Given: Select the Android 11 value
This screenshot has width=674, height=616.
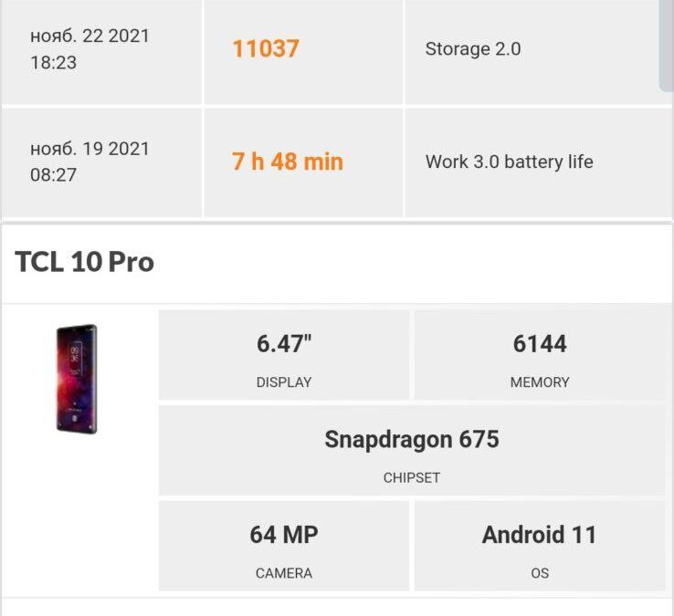Looking at the screenshot, I should 539,535.
